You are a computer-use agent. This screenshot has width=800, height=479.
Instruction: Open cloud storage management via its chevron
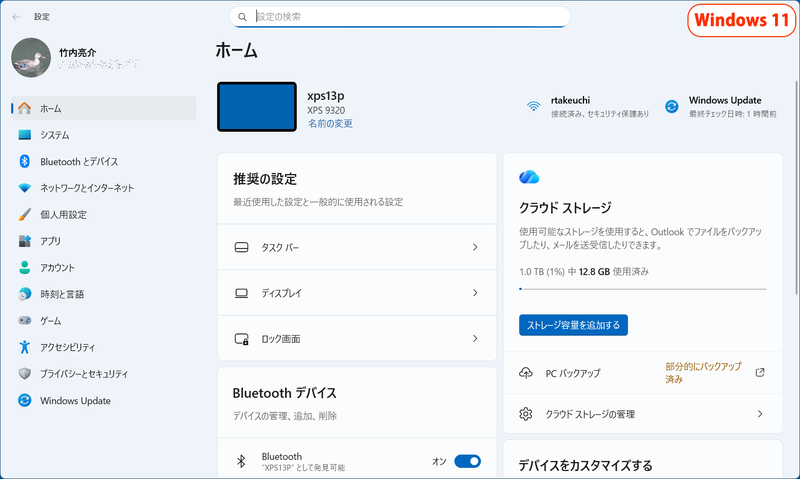760,414
